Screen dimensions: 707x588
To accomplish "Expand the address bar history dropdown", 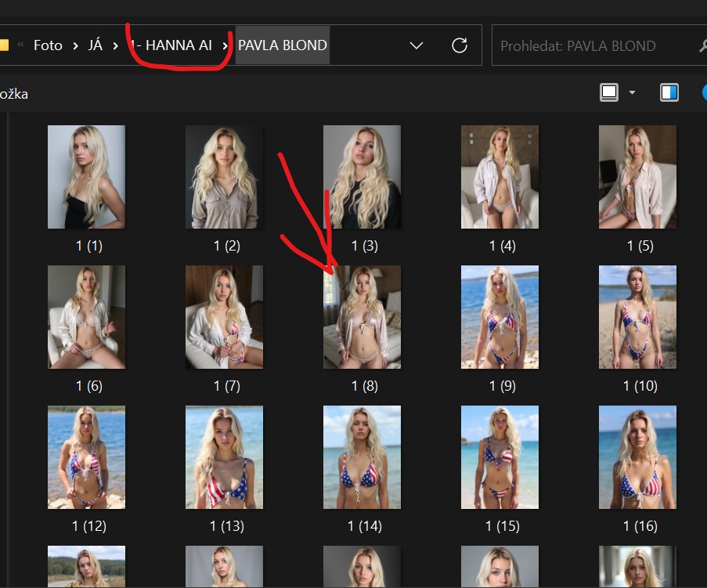I will [x=417, y=45].
